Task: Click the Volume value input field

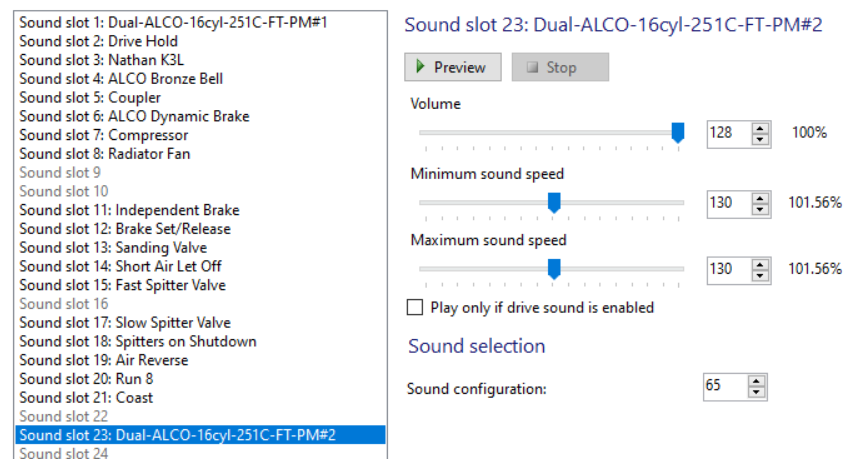Action: [727, 133]
